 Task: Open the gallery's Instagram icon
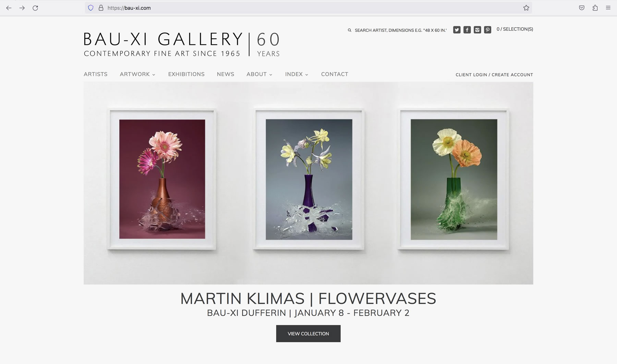coord(477,30)
